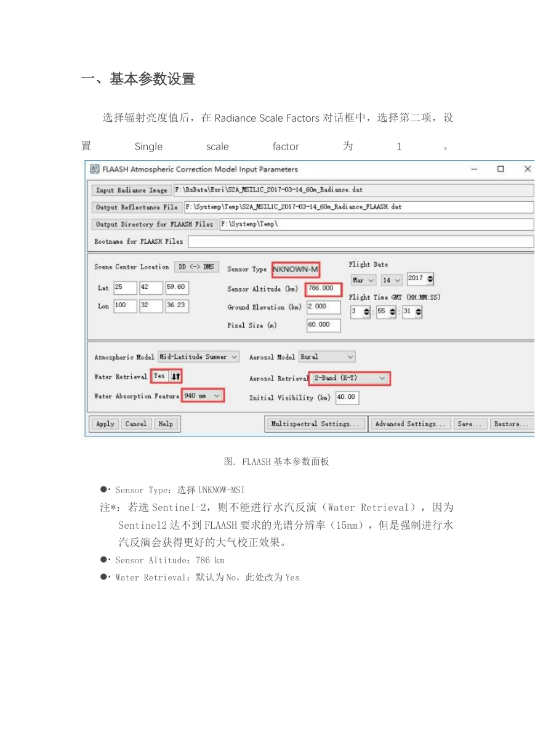Edit the Sensor Altitude (km) field

pos(323,289)
